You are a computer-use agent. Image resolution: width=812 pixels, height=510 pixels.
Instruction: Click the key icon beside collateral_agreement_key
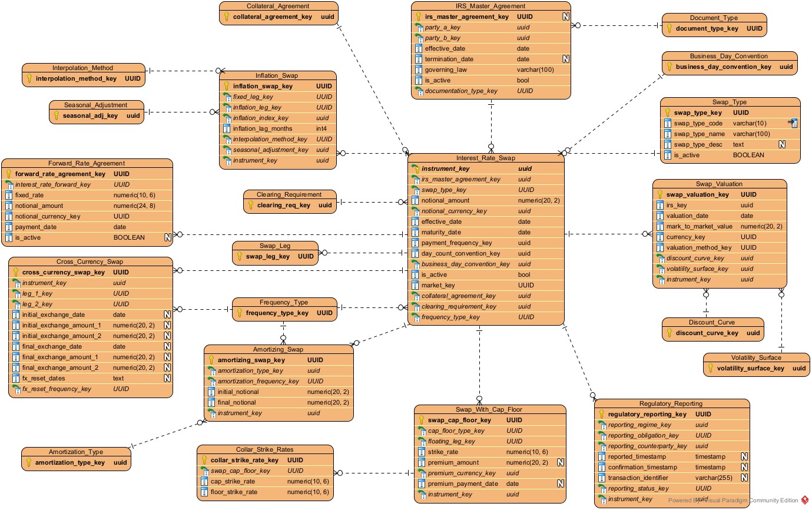tap(226, 17)
